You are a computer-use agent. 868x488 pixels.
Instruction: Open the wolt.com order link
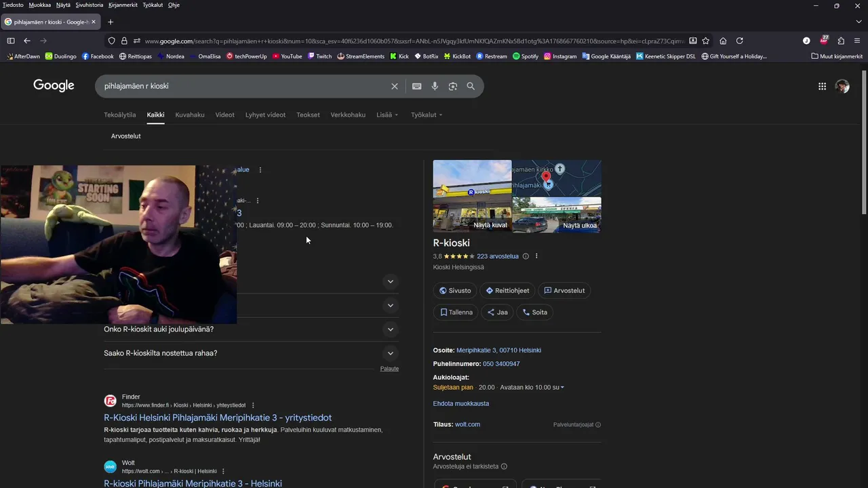(x=467, y=424)
